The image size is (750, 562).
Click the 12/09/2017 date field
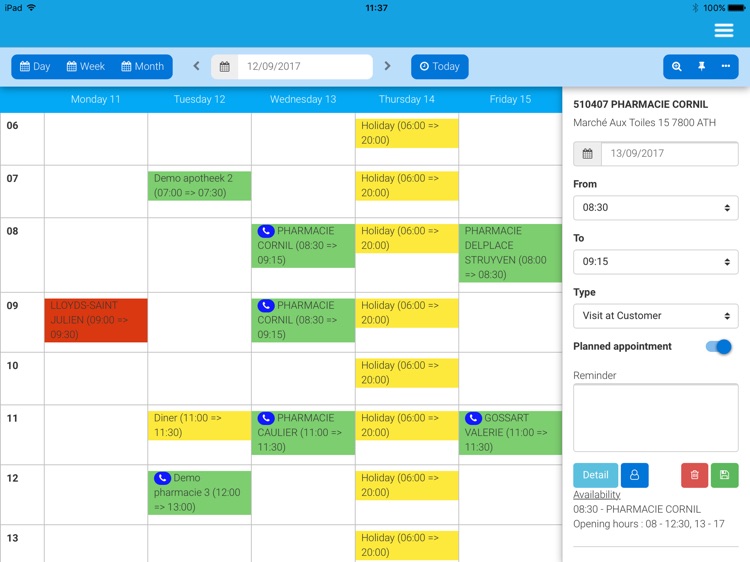(305, 66)
